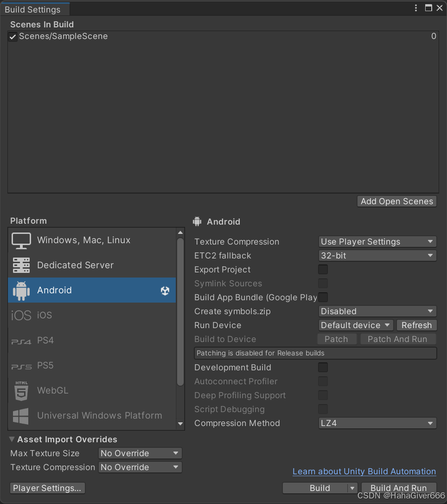Toggle the Symlink Sources checkbox
The image size is (447, 504).
click(x=323, y=283)
